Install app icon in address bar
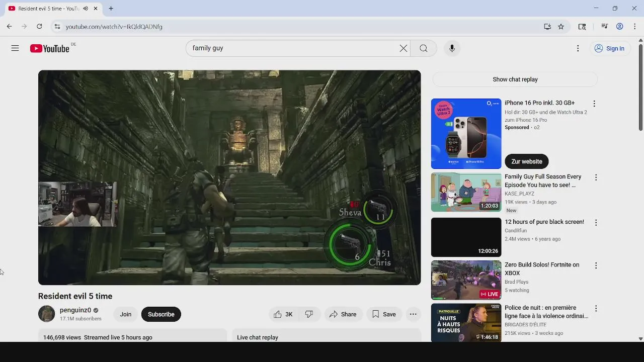This screenshot has width=644, height=362. [547, 27]
